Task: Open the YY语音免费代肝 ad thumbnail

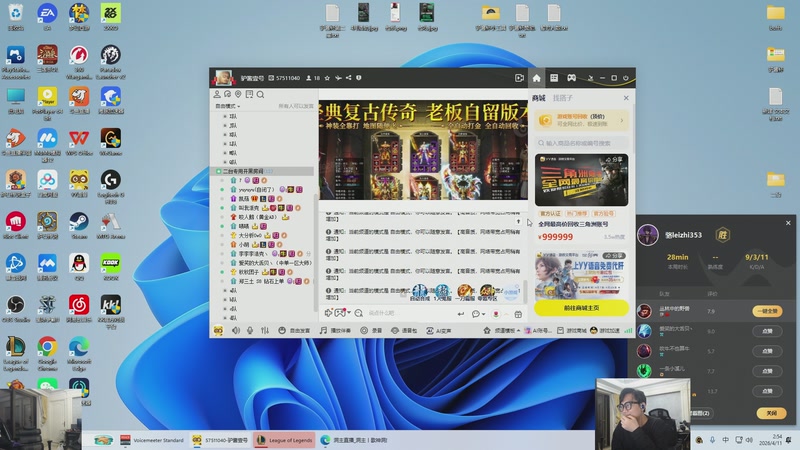Action: click(582, 275)
